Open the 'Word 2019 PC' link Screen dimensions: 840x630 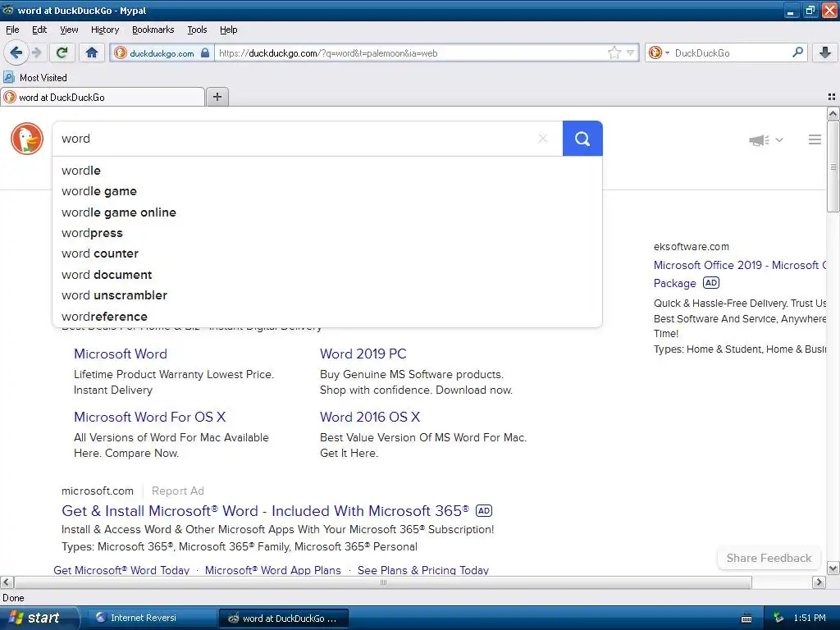[363, 354]
